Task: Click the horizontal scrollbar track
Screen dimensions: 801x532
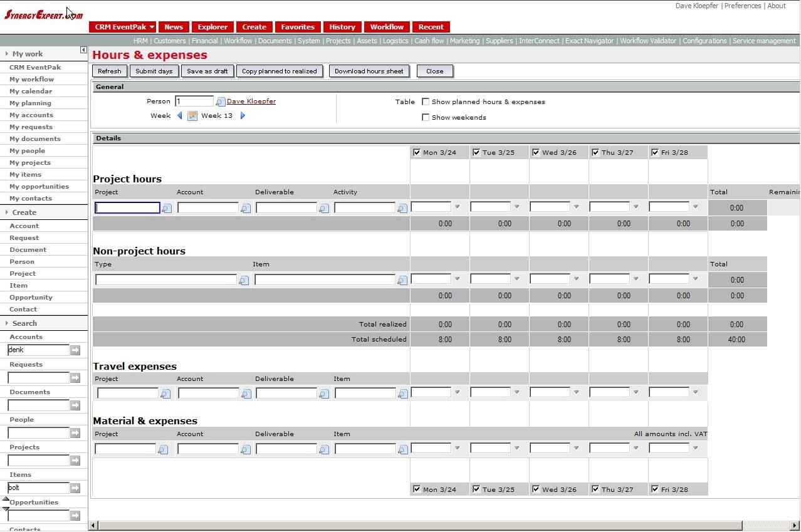Action: click(445, 526)
